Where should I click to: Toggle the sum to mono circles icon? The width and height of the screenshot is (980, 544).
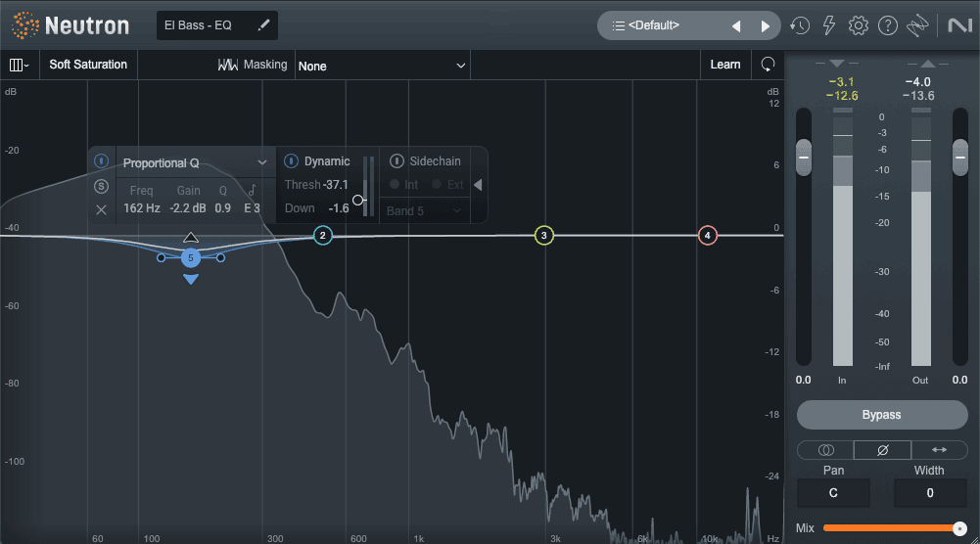825,450
